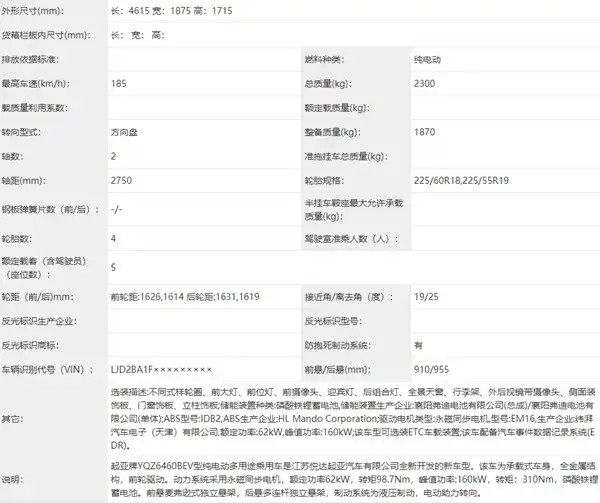The width and height of the screenshot is (600, 503).
Task: Click the 轴距(mm) label
Action: [23, 180]
